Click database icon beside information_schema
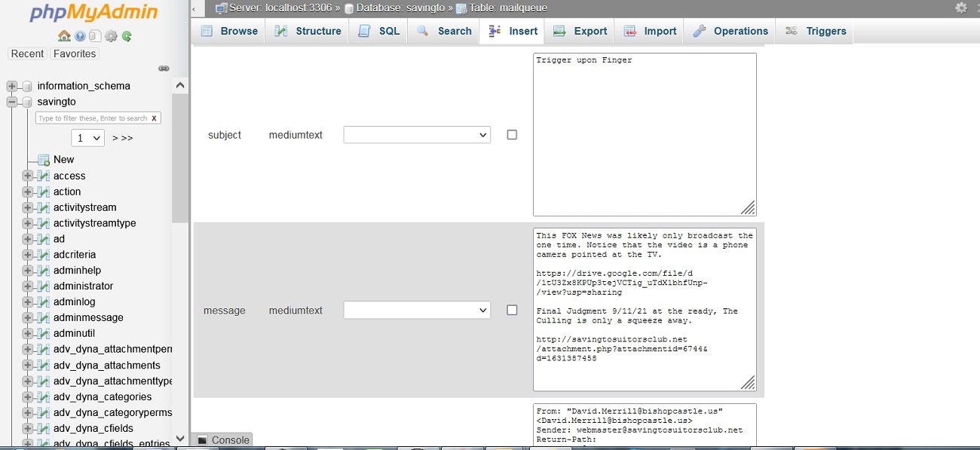The image size is (980, 450). pos(27,86)
